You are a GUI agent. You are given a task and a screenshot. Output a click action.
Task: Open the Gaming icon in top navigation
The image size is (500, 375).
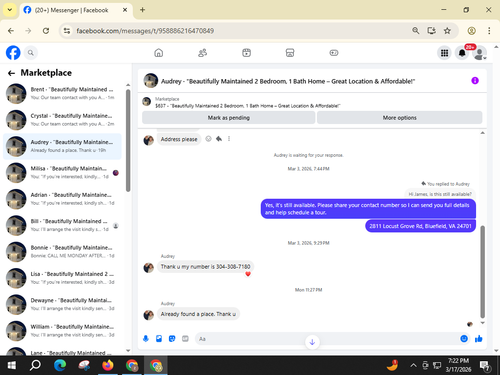(x=334, y=53)
